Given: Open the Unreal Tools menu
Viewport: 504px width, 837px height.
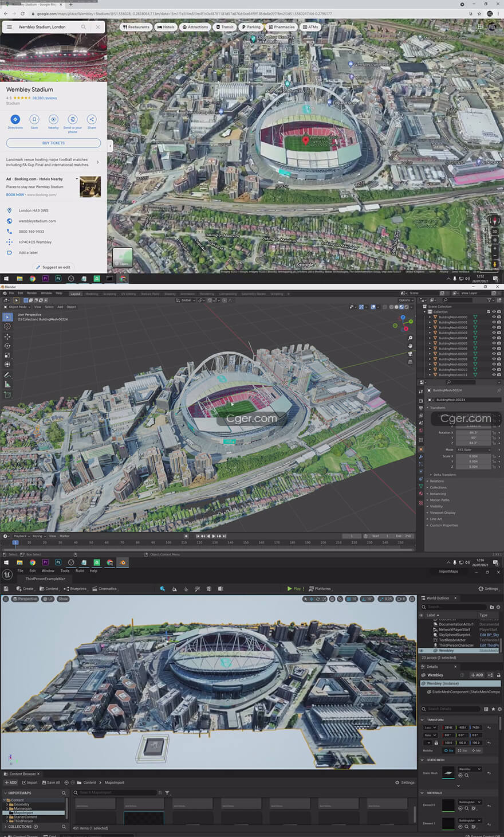Looking at the screenshot, I should point(65,571).
